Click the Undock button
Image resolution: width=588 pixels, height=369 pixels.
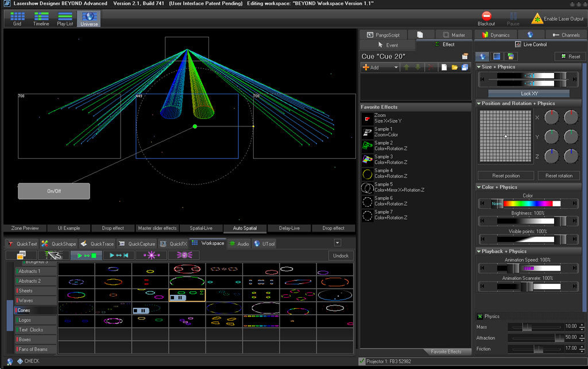(x=341, y=255)
